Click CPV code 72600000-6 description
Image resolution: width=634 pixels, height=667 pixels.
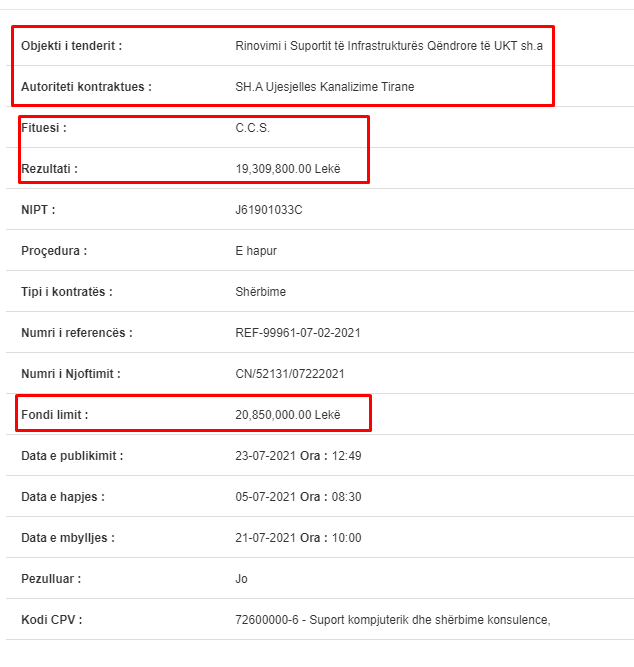tap(393, 620)
